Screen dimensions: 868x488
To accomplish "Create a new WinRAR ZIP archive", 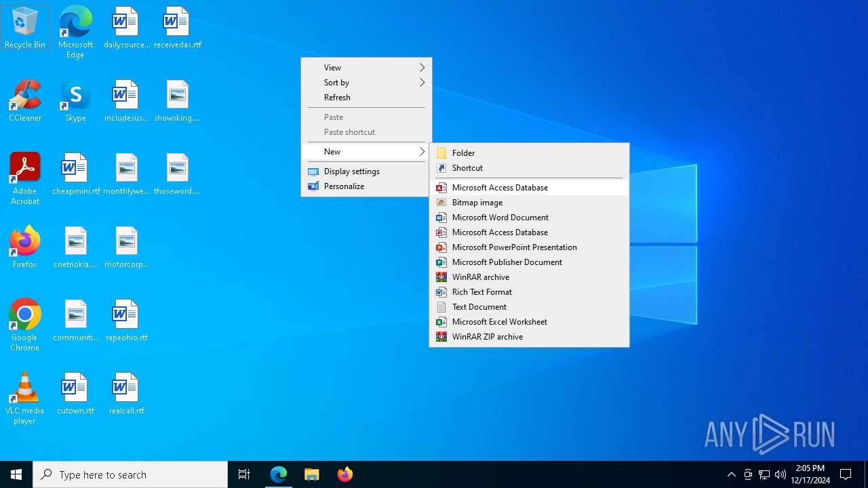I will (529, 337).
